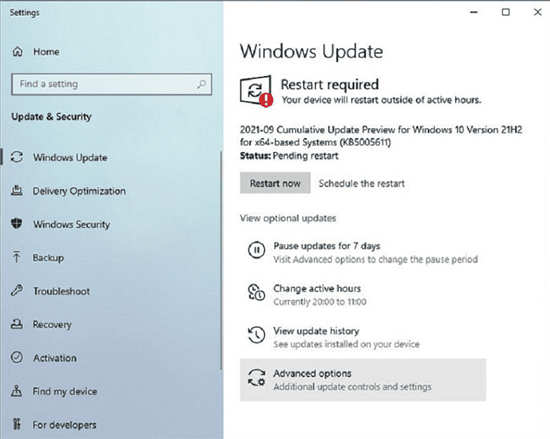550x439 pixels.
Task: Maximize the Settings window
Action: pos(505,12)
